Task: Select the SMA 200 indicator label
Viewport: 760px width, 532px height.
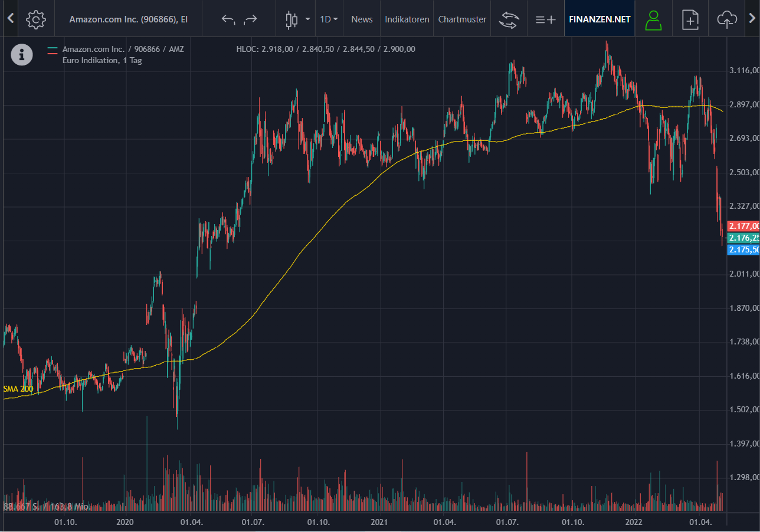Action: 18,389
